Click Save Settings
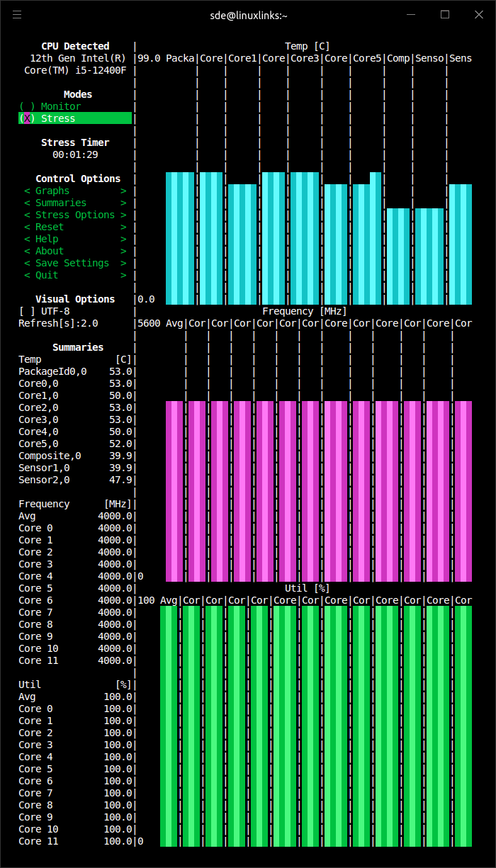Screen dimensions: 496x868 point(75,263)
